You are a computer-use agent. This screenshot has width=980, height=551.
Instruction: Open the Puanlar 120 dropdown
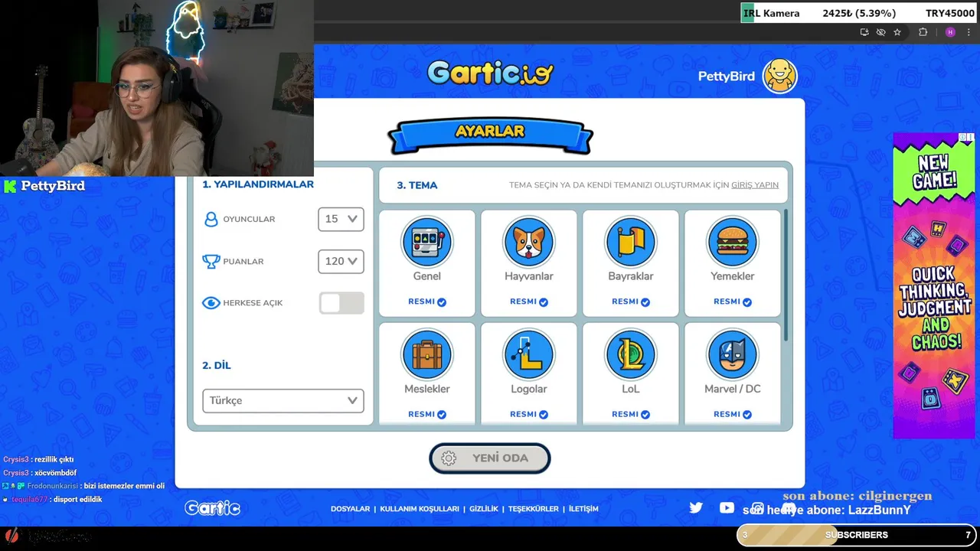341,261
